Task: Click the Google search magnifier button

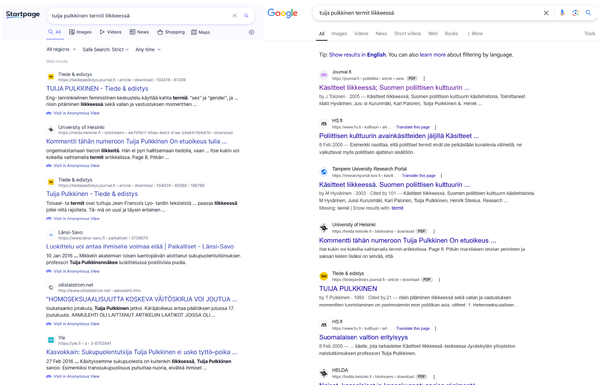Action: pyautogui.click(x=588, y=13)
